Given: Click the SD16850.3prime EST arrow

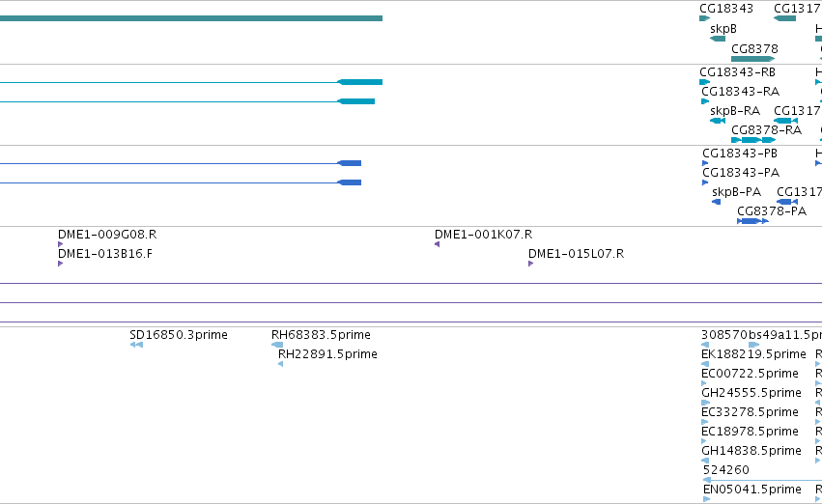Looking at the screenshot, I should pos(136,345).
